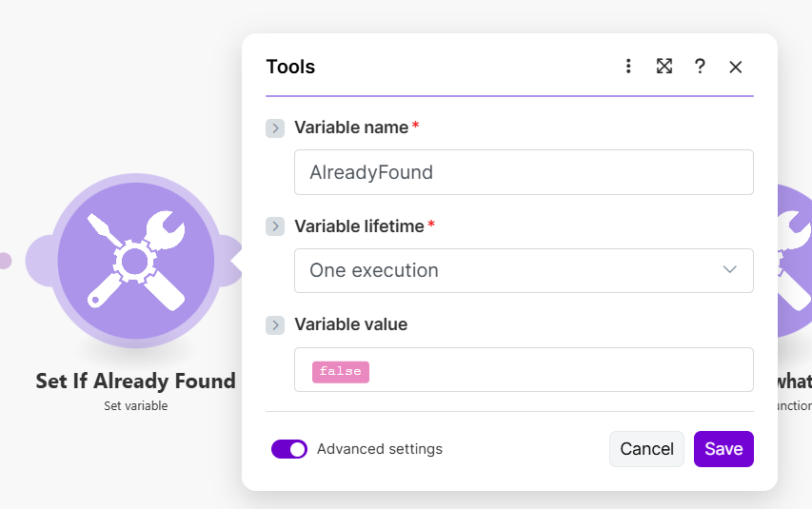
Task: Expand the Variable value field options
Action: pyautogui.click(x=275, y=325)
